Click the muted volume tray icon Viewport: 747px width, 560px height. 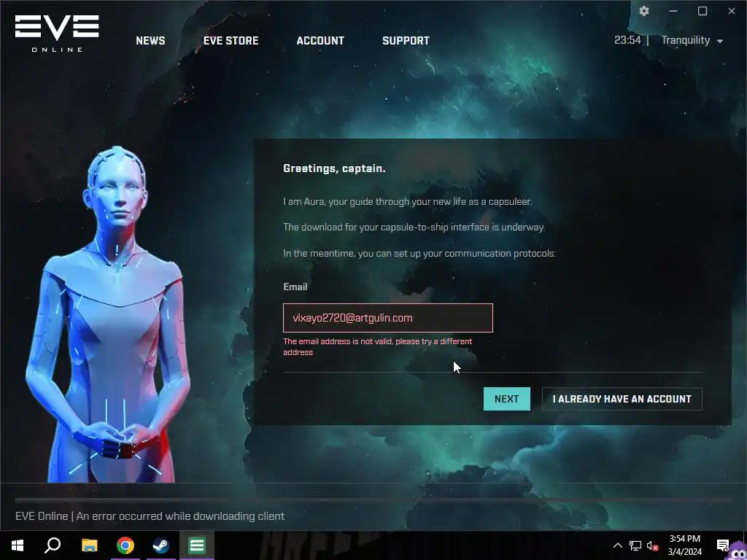coord(653,545)
